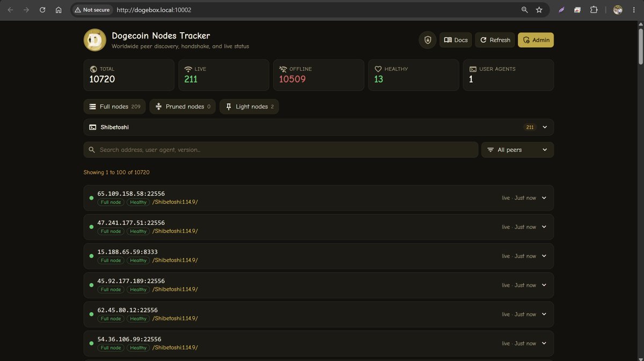Image resolution: width=644 pixels, height=361 pixels.
Task: Click the Healthy heart icon
Action: point(378,69)
